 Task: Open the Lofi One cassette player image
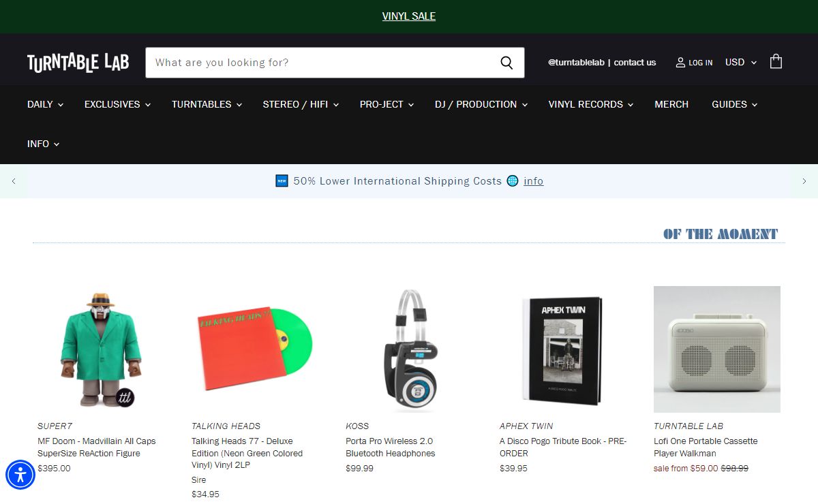[717, 349]
